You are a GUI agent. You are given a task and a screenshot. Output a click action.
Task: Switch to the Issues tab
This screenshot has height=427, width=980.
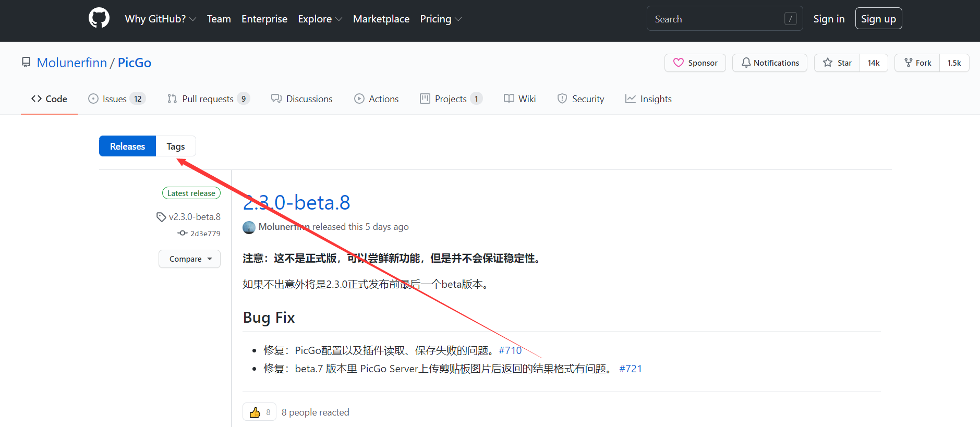pyautogui.click(x=117, y=99)
